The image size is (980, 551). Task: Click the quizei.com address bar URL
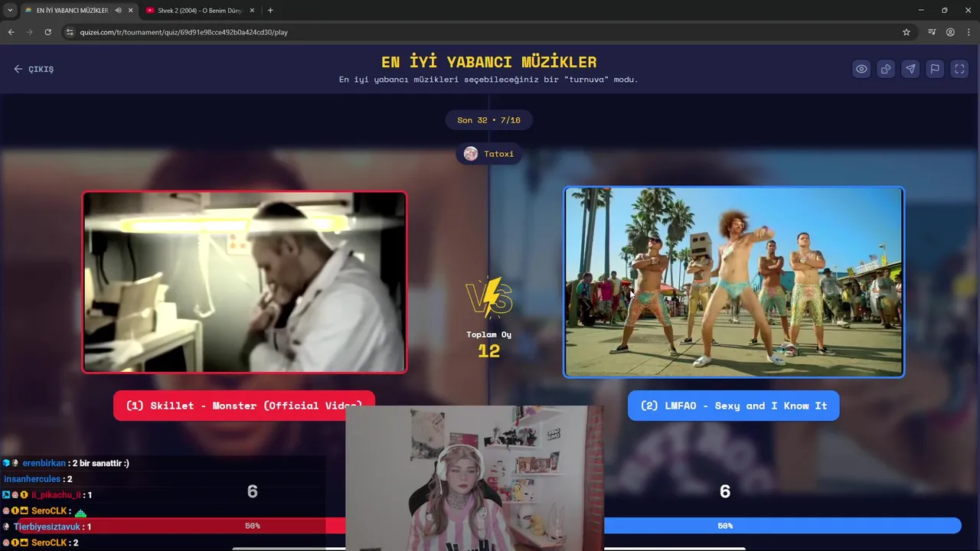[184, 32]
